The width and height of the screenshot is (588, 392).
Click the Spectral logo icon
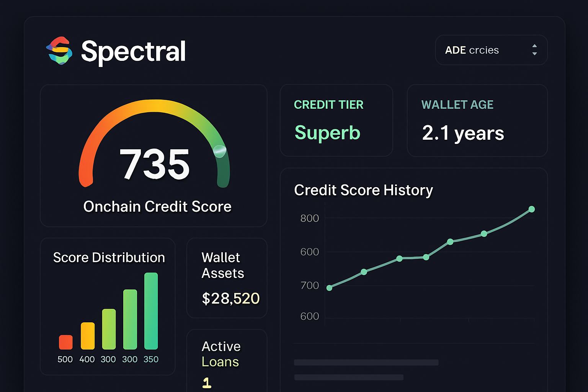click(x=59, y=51)
